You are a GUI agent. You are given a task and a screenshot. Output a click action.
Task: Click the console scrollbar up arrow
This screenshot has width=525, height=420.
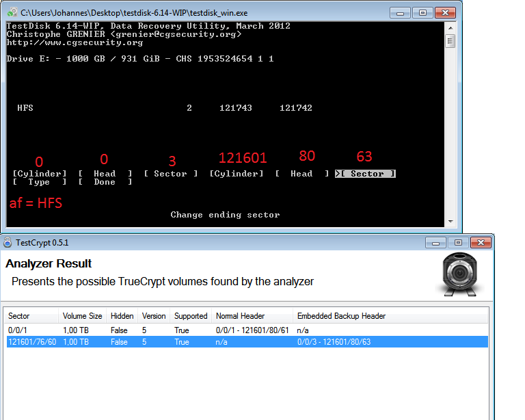pyautogui.click(x=450, y=28)
